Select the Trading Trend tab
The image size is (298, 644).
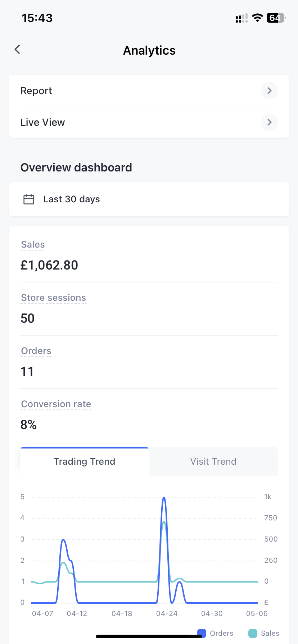(85, 461)
